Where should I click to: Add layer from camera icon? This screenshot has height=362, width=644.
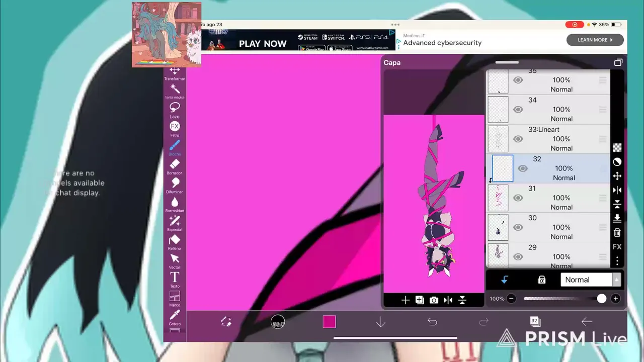pyautogui.click(x=434, y=300)
